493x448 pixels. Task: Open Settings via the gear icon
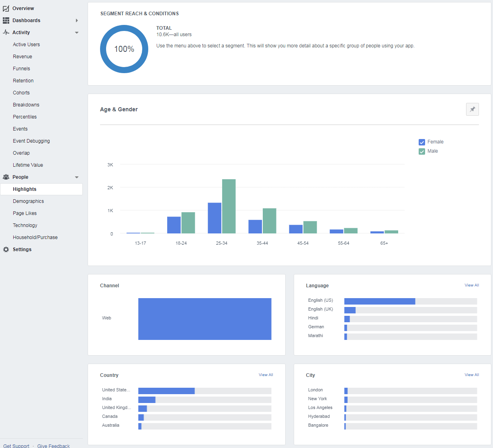[6, 249]
